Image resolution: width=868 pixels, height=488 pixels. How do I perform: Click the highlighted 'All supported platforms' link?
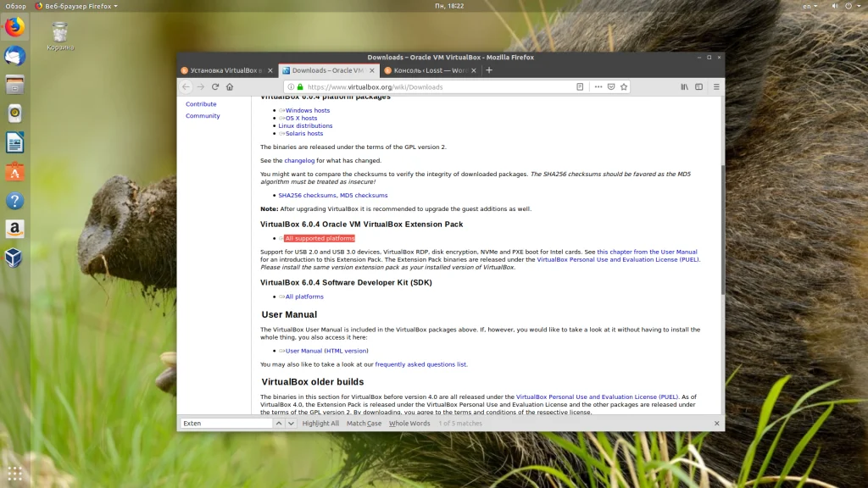pos(320,238)
